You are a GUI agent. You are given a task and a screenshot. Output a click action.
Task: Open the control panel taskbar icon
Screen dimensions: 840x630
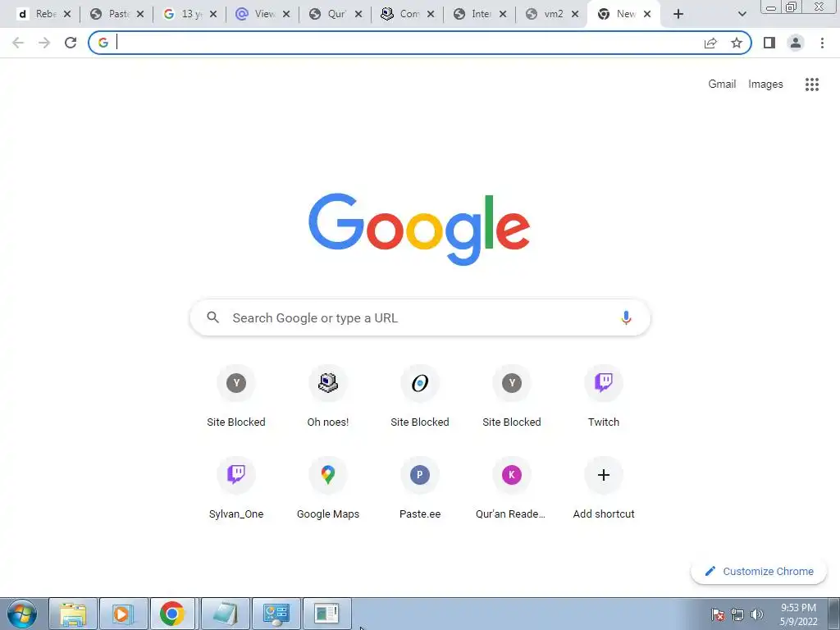[276, 614]
